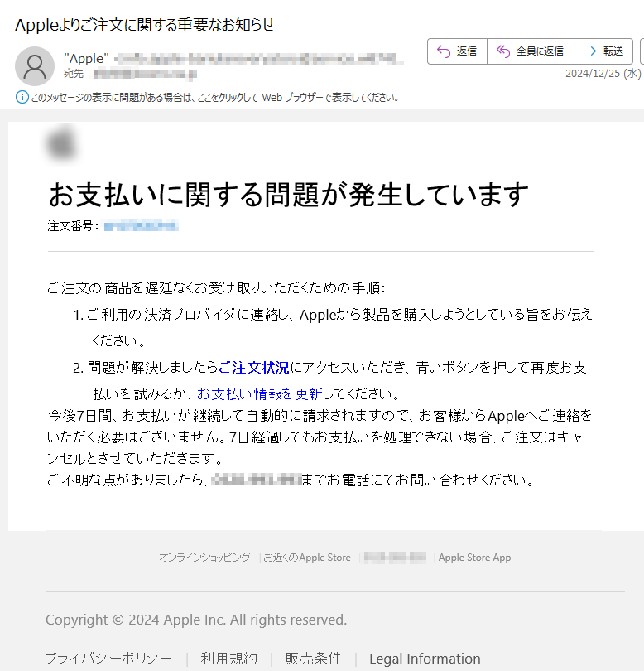
Task: Open the blurred order number link
Action: [141, 225]
